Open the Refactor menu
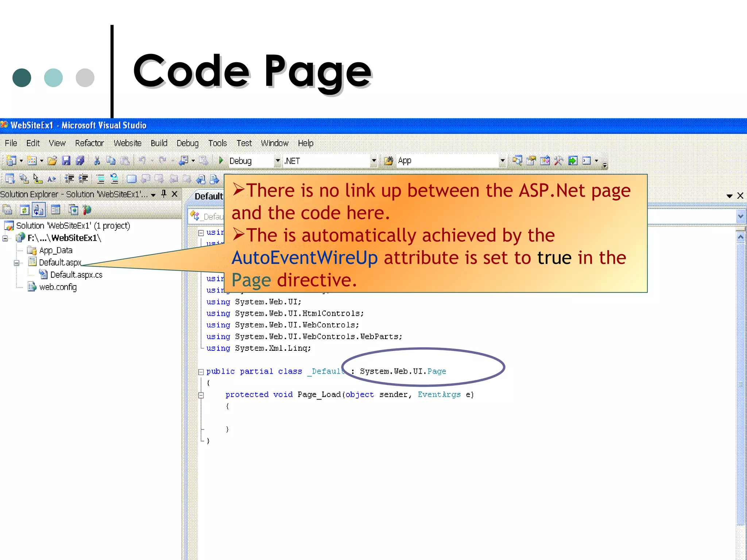This screenshot has height=560, width=747. pyautogui.click(x=89, y=143)
